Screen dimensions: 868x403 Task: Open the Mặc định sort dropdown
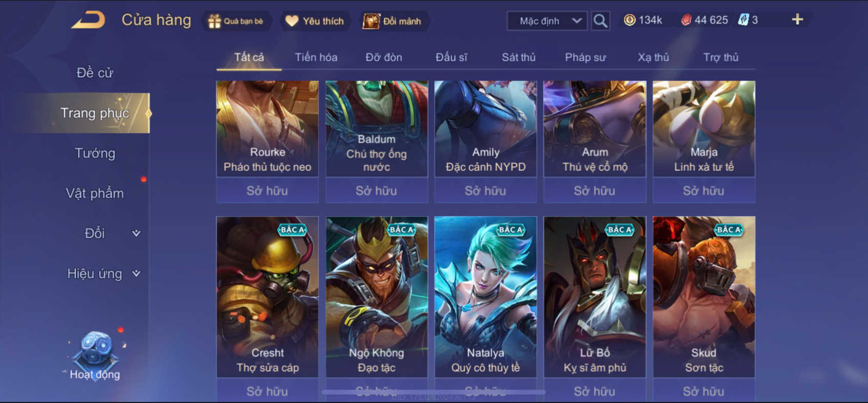click(x=547, y=21)
